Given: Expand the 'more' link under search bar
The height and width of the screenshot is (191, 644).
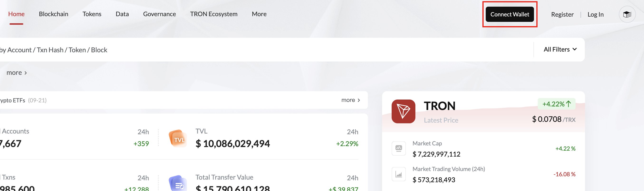Looking at the screenshot, I should [17, 73].
